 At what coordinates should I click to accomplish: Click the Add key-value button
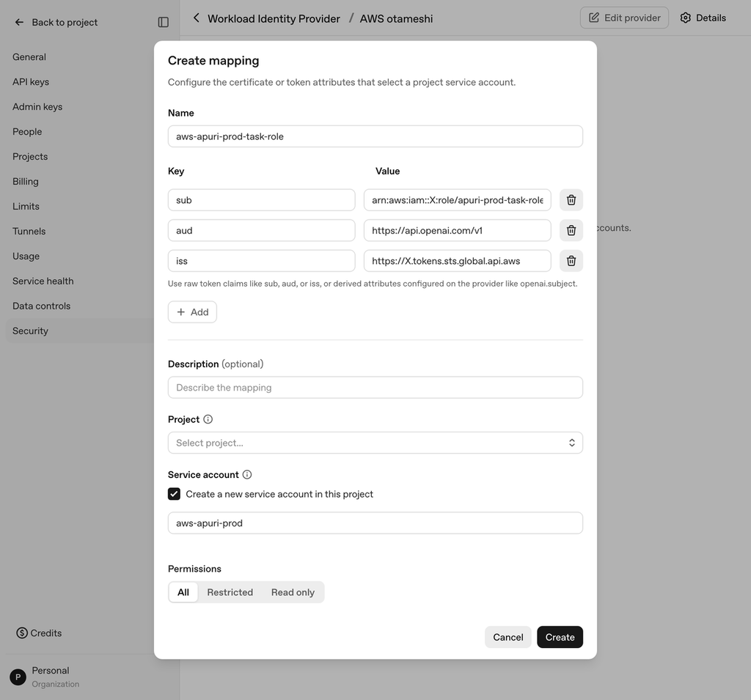(193, 312)
